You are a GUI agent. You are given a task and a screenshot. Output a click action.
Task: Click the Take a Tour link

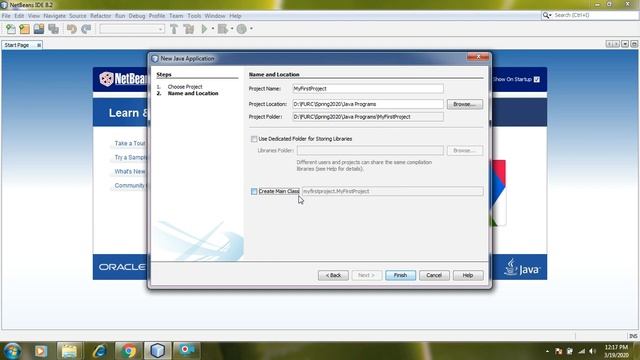(x=130, y=144)
